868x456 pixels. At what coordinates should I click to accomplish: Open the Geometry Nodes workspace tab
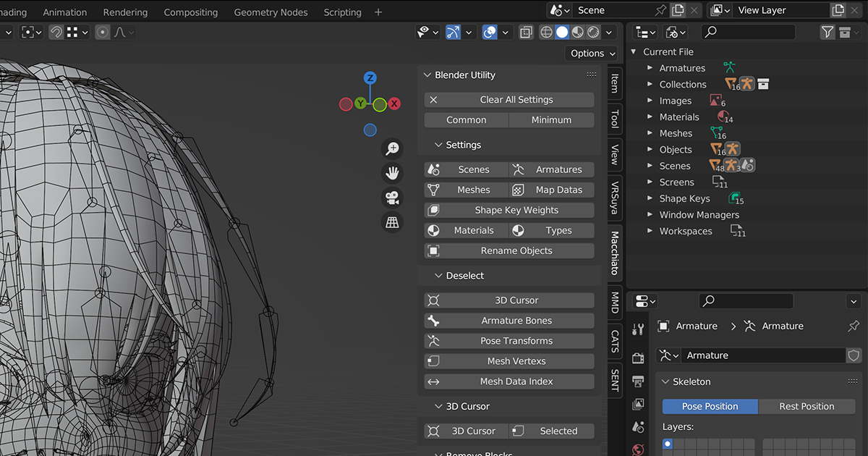[271, 12]
